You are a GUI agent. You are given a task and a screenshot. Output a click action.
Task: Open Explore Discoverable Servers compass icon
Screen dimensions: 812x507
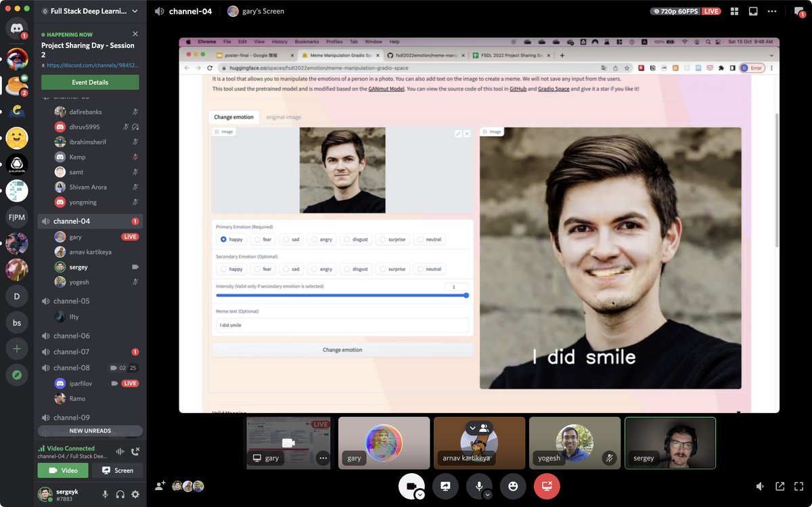(17, 374)
